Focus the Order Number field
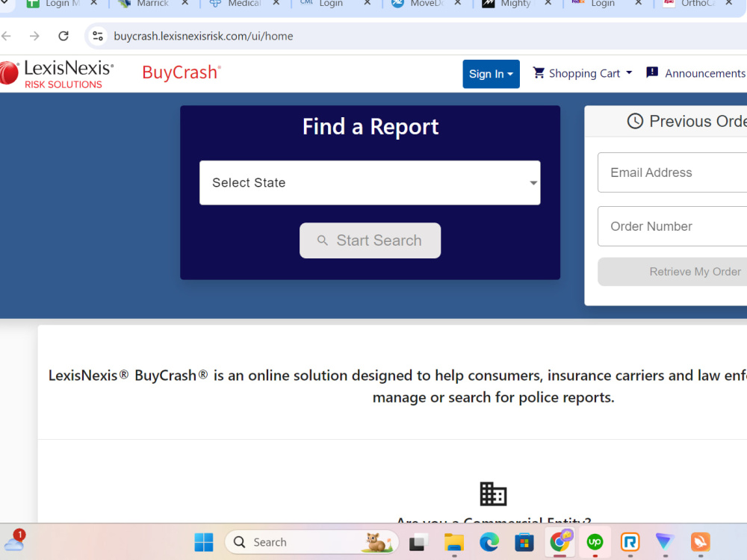 [x=672, y=226]
